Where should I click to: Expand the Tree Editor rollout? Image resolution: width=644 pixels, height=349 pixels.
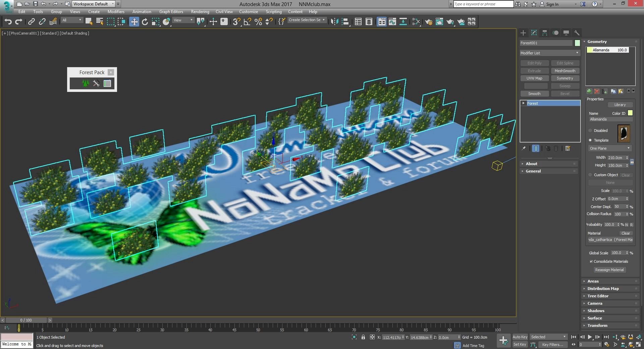[x=610, y=296]
